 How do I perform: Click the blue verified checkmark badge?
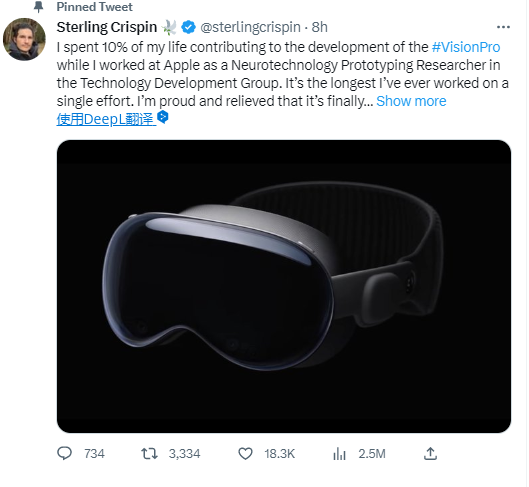coord(188,27)
